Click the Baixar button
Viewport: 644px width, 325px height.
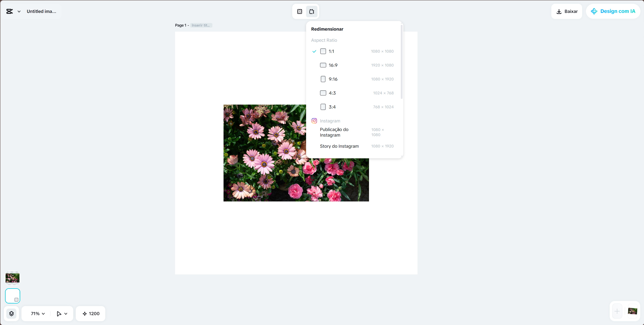[x=566, y=11]
